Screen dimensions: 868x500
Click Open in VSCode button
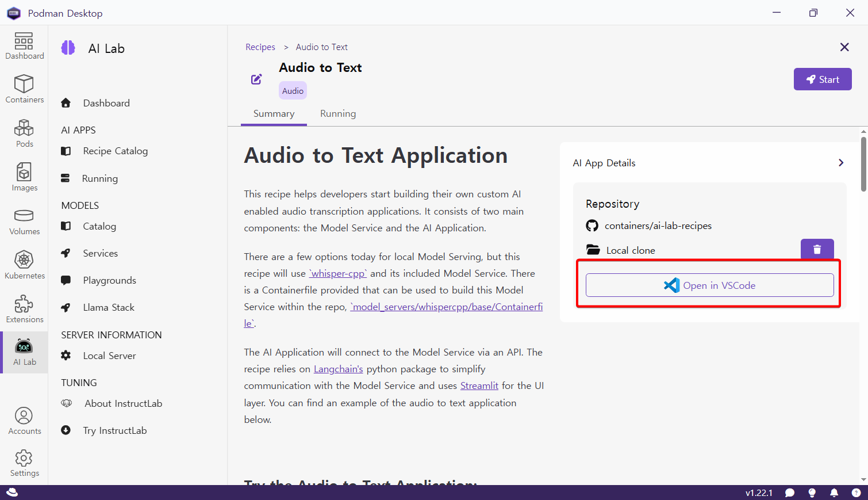pos(709,285)
